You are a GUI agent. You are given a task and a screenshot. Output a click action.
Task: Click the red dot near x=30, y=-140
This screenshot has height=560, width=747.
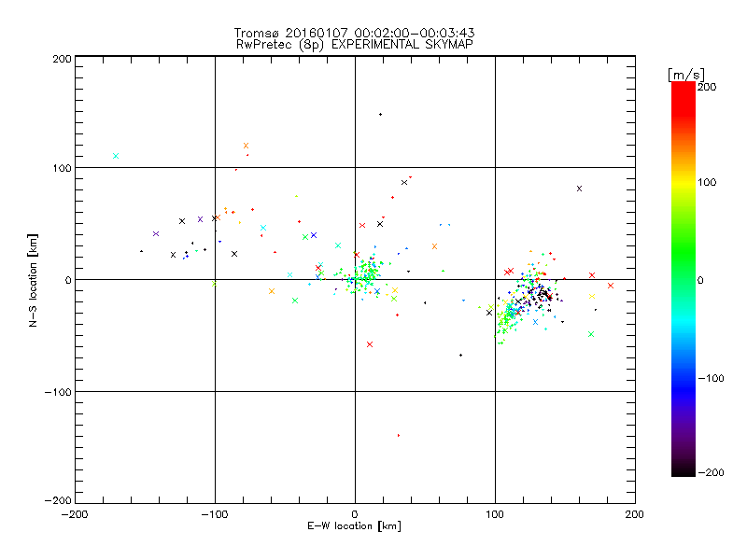tap(399, 435)
